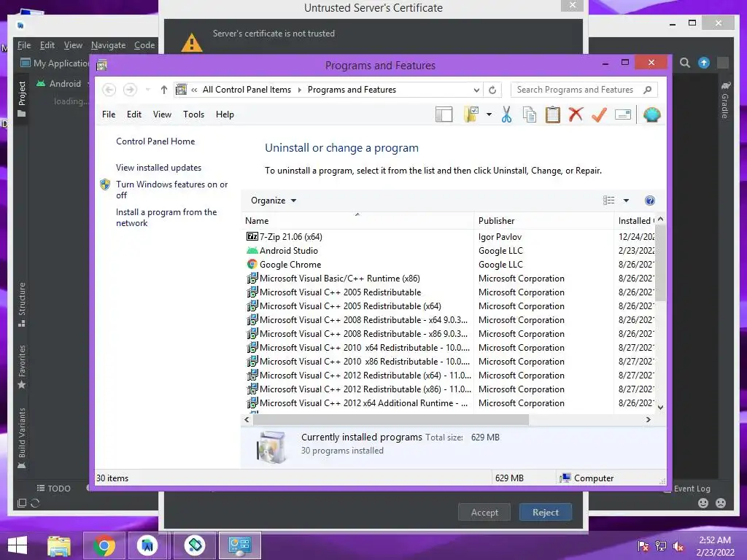Click the search magnifier icon in search box
Viewport: 747px width, 560px height.
point(648,90)
